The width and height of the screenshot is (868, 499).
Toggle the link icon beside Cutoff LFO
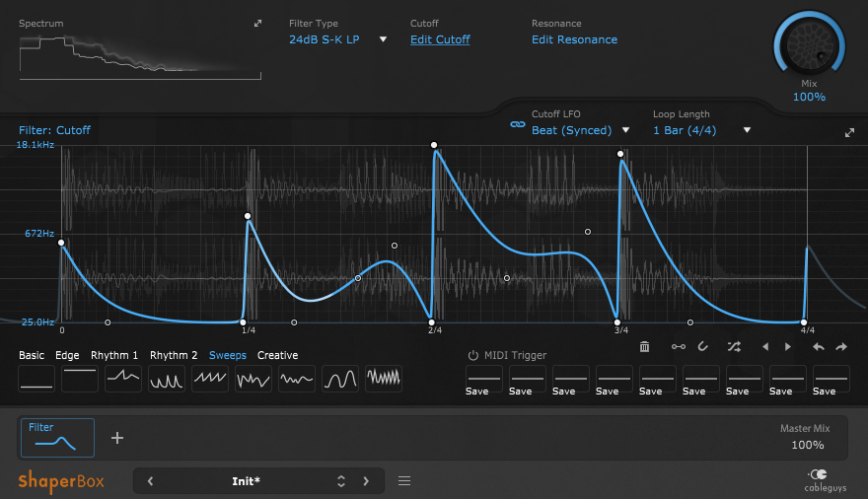(x=517, y=125)
